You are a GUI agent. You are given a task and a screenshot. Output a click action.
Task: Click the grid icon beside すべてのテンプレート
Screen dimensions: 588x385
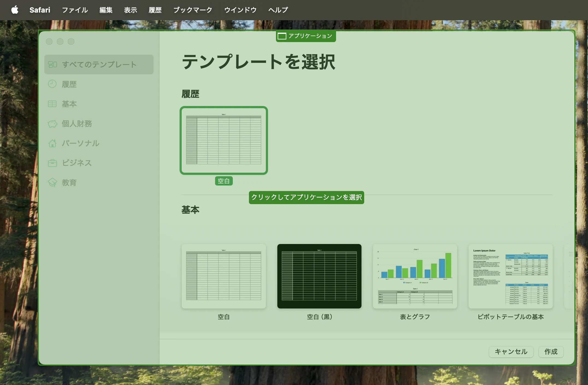[x=52, y=64]
